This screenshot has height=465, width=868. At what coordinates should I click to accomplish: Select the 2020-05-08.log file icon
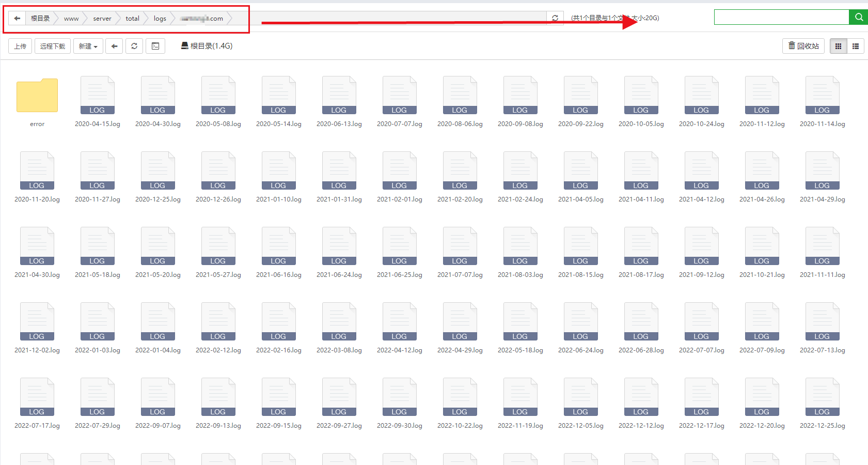tap(218, 95)
